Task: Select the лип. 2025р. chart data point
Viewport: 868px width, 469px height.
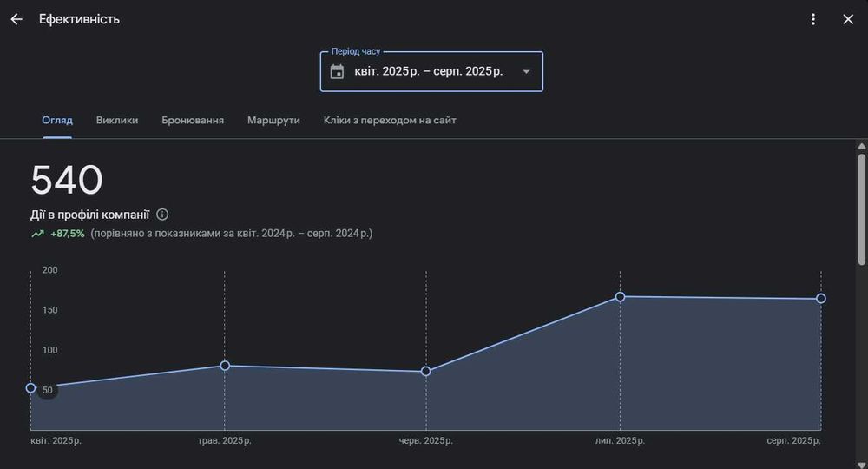Action: [x=620, y=297]
